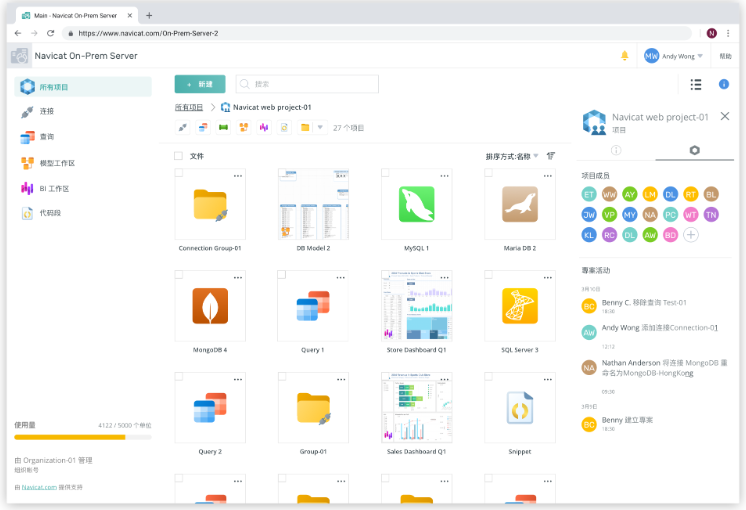Toggle sort order direction icon
The width and height of the screenshot is (746, 510).
[x=551, y=156]
